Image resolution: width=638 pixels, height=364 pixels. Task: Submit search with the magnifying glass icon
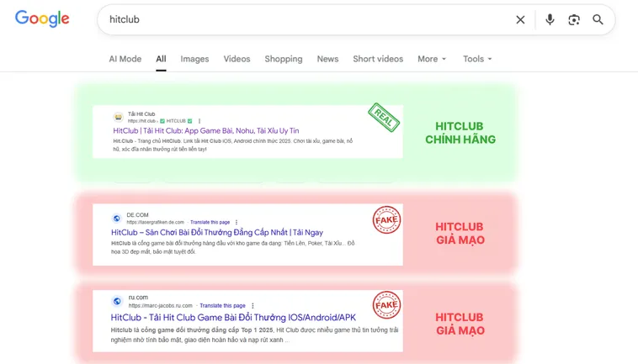(598, 19)
